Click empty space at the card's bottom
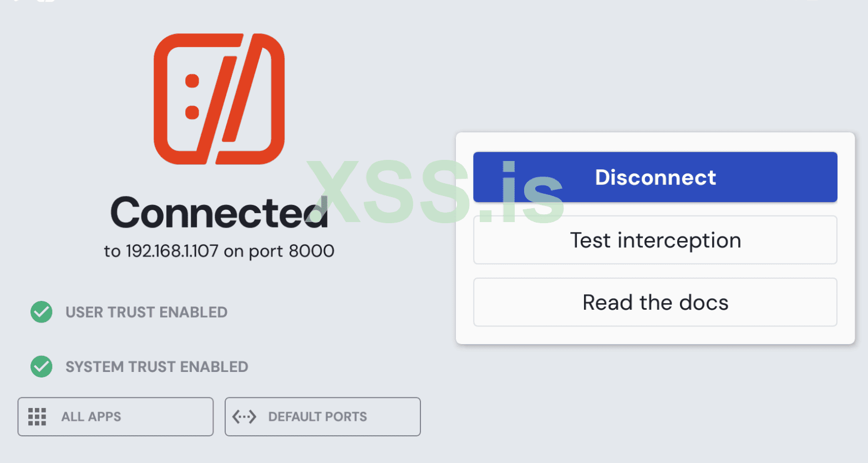 (x=655, y=335)
